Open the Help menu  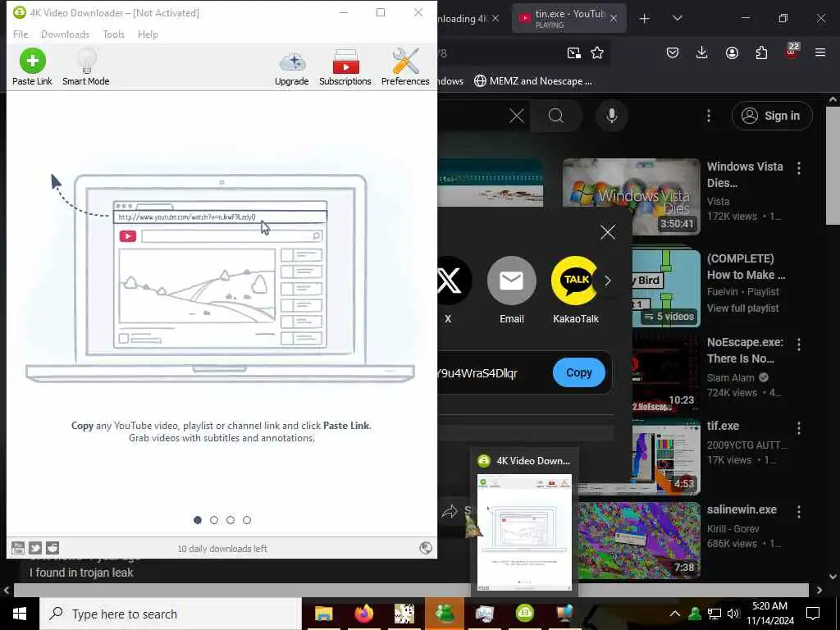[148, 34]
